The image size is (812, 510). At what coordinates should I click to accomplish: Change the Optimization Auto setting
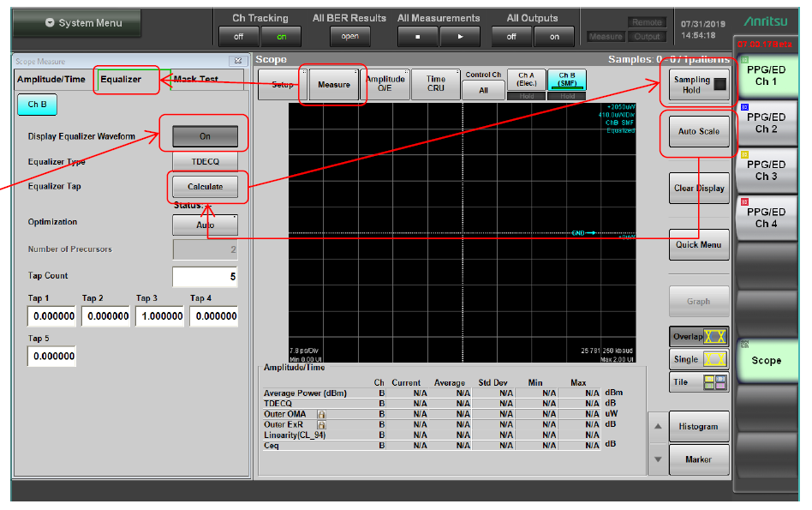pyautogui.click(x=205, y=225)
